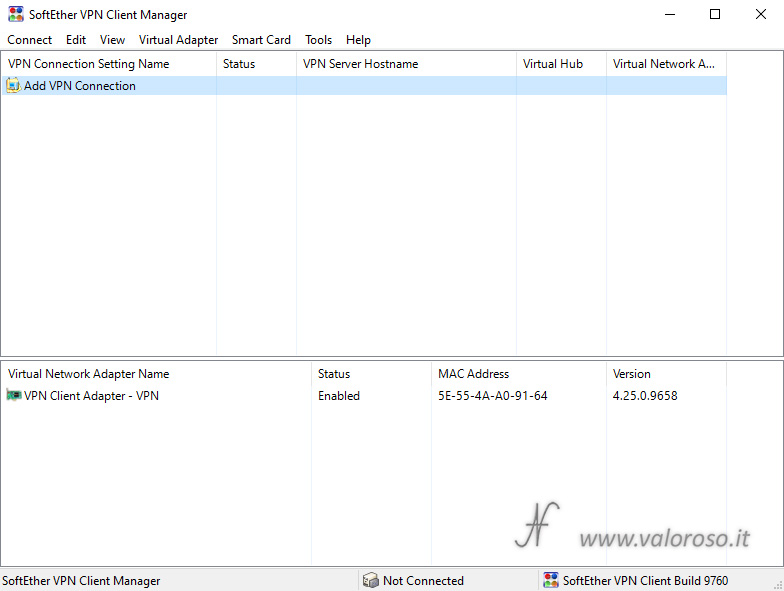This screenshot has height=591, width=784.
Task: Click the Add VPN Connection icon
Action: pos(14,86)
